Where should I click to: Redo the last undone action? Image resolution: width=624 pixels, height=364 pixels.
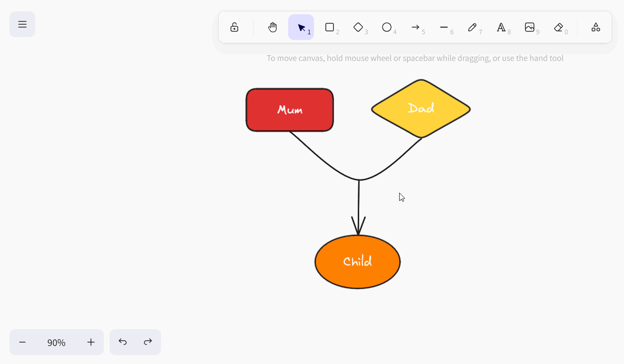point(148,342)
